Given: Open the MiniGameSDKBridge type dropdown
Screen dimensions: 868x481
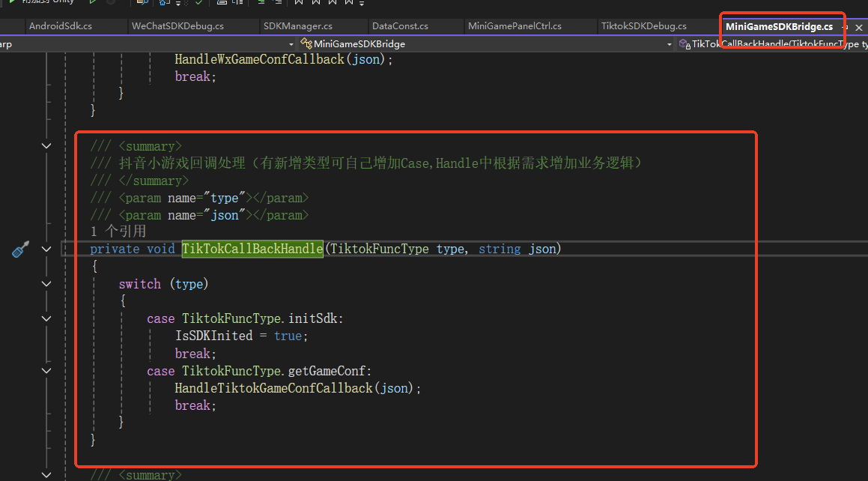Looking at the screenshot, I should (670, 44).
